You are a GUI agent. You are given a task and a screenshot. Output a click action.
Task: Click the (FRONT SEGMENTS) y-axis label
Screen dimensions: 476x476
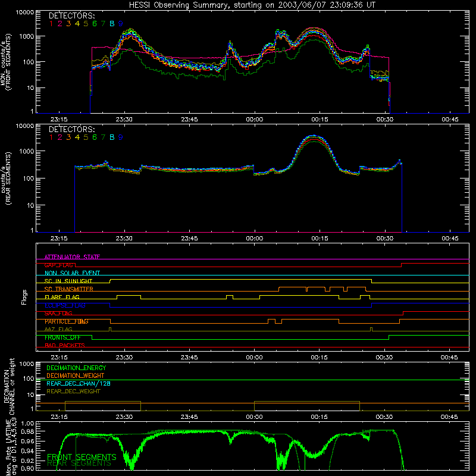pyautogui.click(x=8, y=62)
